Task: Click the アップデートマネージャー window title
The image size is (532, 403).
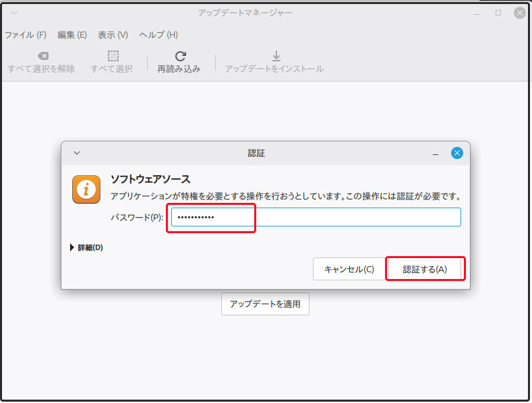Action: pyautogui.click(x=245, y=13)
